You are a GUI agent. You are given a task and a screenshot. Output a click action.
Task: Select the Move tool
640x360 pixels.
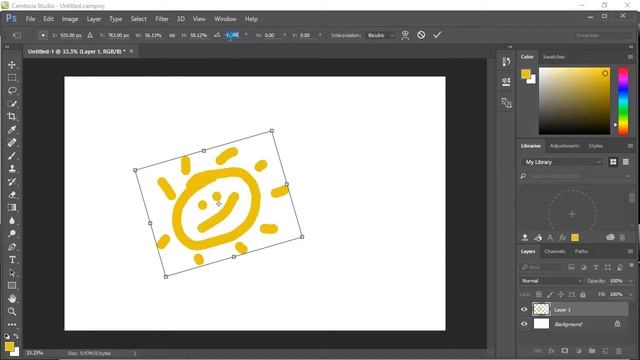[12, 64]
